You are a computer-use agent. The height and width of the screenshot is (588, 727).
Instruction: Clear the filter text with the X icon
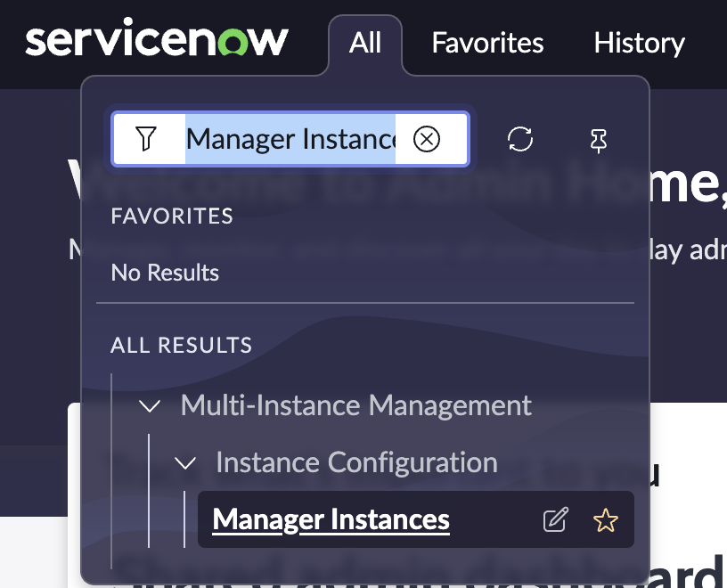(x=427, y=139)
